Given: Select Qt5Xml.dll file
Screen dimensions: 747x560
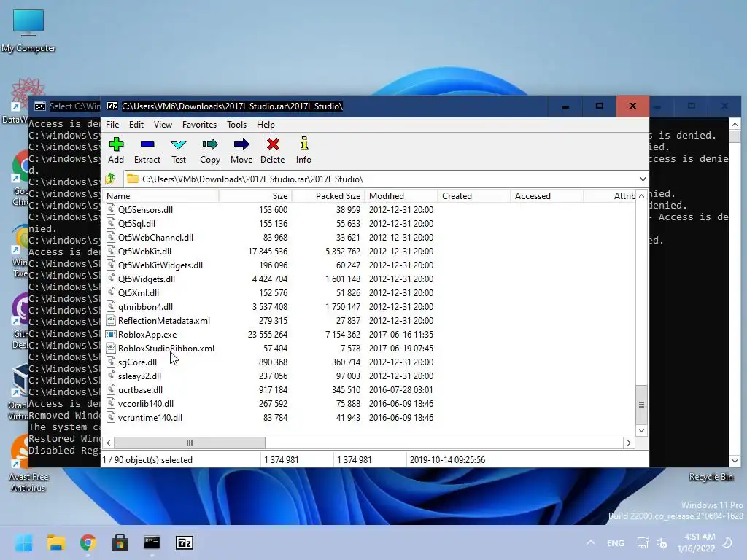Looking at the screenshot, I should (x=138, y=292).
